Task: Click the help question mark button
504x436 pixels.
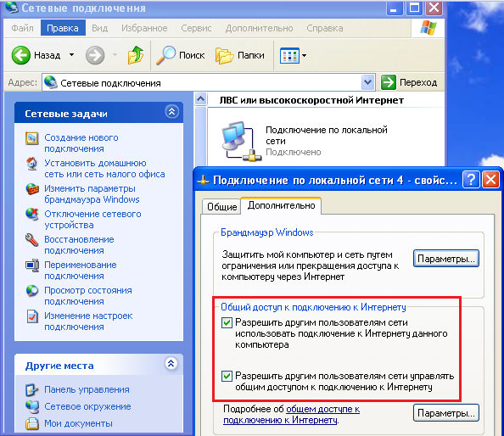Action: pyautogui.click(x=471, y=179)
